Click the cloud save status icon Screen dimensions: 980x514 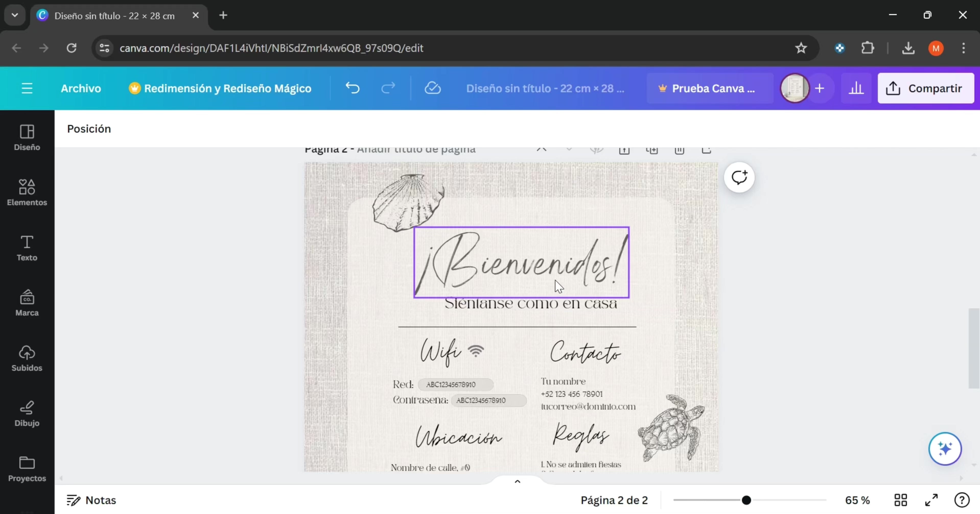point(433,88)
